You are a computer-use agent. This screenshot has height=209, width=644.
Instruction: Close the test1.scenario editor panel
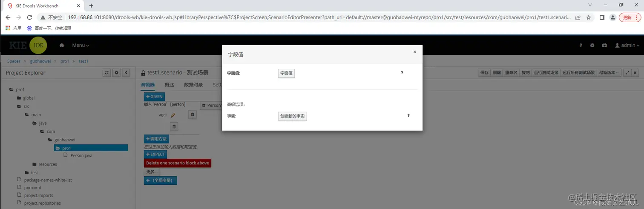tap(635, 73)
